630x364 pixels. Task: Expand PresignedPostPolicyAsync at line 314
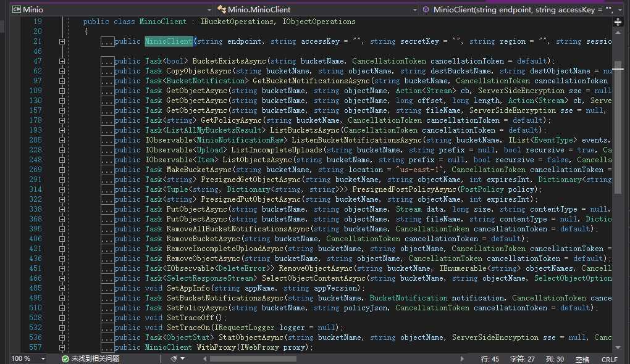[62, 189]
